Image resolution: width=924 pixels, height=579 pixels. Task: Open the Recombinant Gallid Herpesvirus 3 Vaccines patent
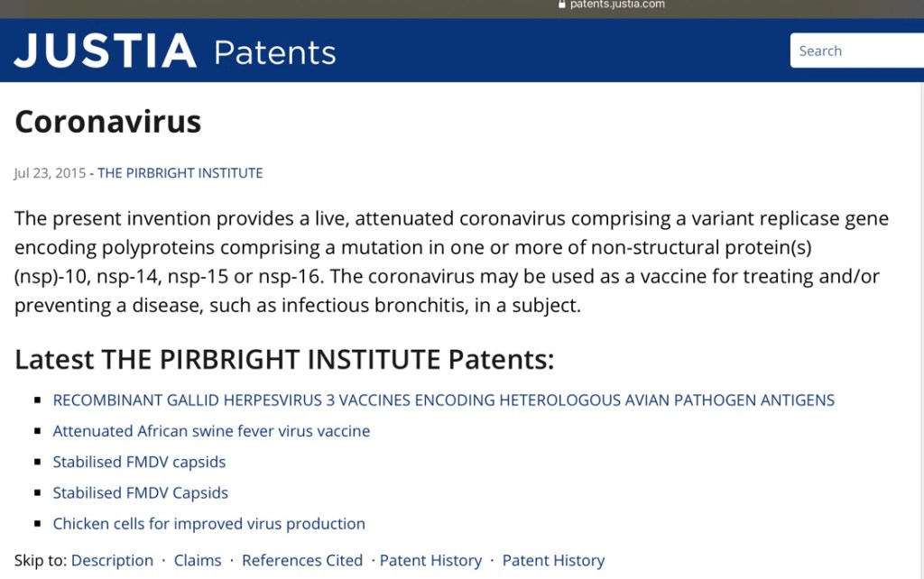[443, 400]
